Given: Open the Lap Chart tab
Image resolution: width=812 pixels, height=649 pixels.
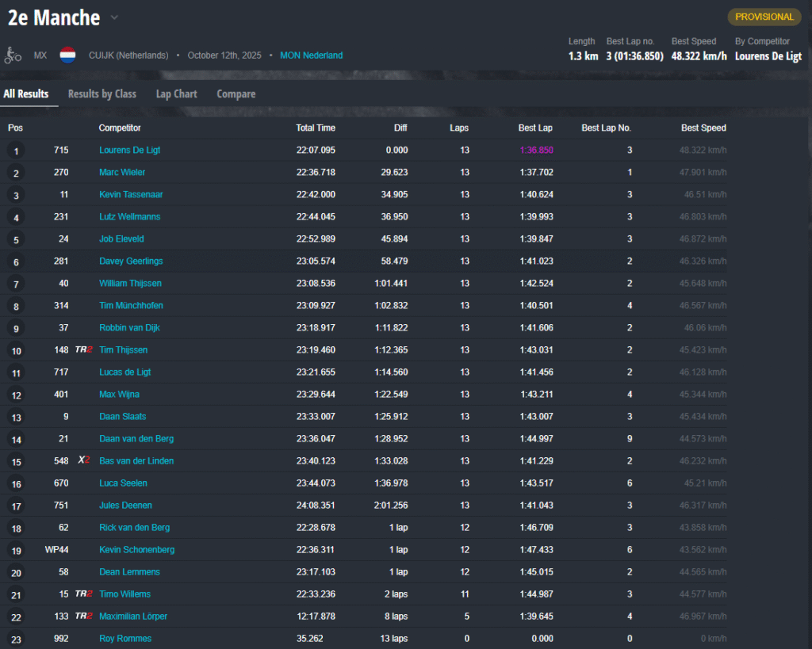Looking at the screenshot, I should point(176,94).
